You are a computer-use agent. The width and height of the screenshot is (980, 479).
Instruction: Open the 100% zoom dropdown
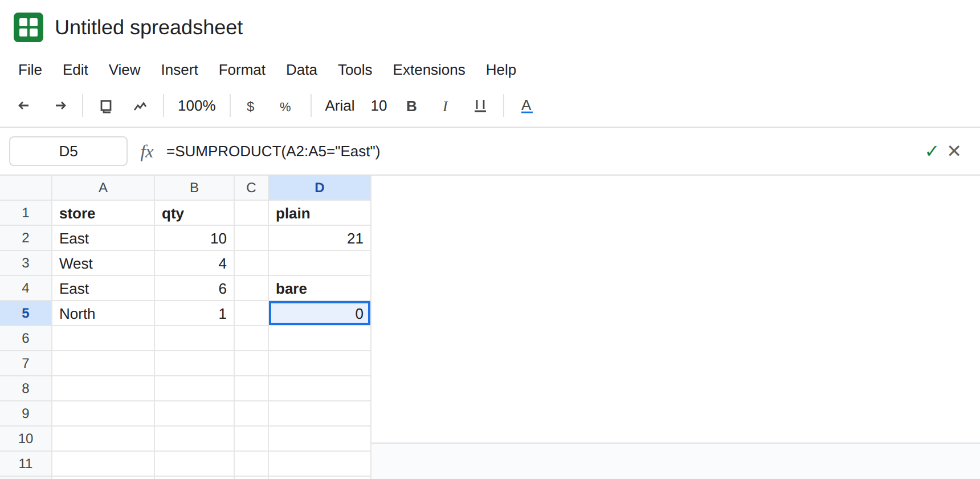click(x=197, y=106)
